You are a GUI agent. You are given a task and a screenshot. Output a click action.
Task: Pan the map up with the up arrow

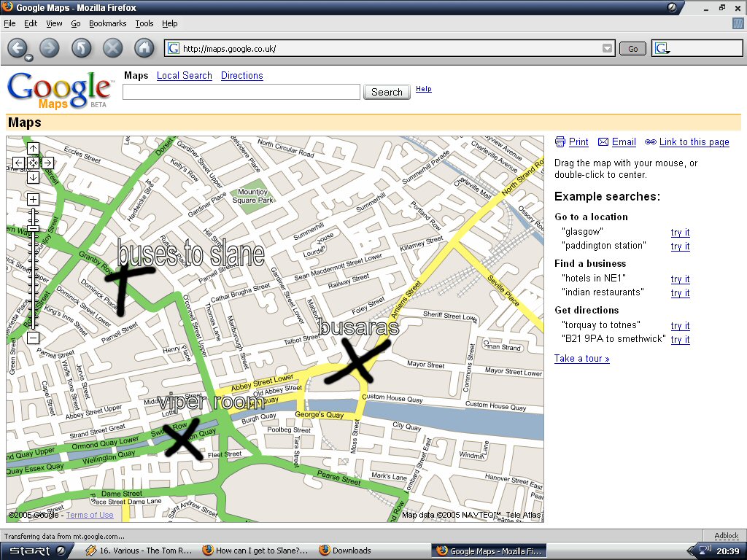(33, 148)
